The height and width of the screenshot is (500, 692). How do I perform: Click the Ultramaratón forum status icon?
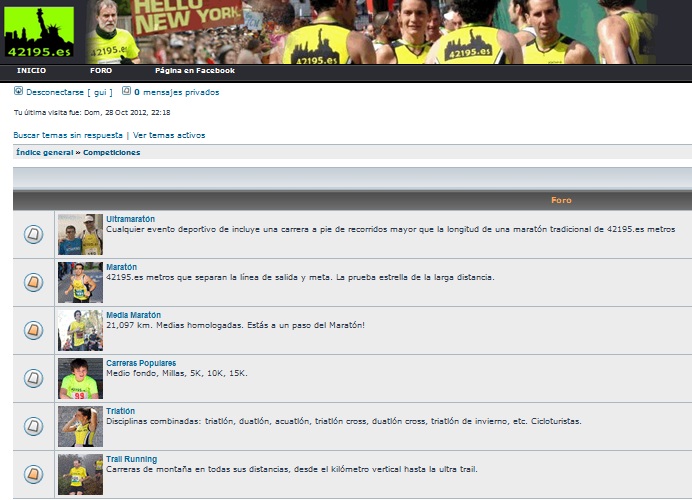click(x=33, y=234)
